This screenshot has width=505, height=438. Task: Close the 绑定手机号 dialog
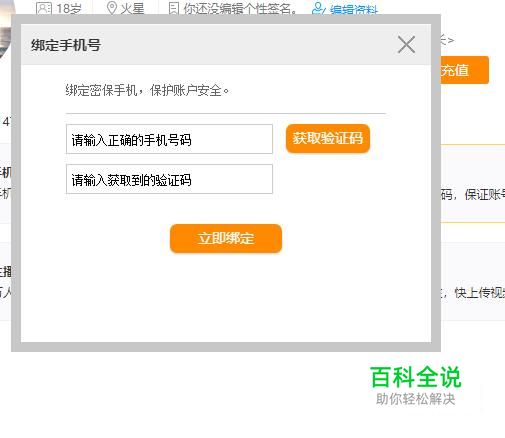click(406, 45)
